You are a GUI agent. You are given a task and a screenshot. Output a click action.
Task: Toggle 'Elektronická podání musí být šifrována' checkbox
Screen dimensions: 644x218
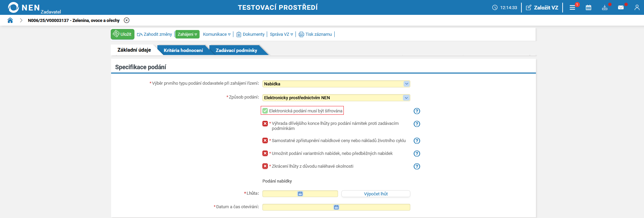click(265, 111)
